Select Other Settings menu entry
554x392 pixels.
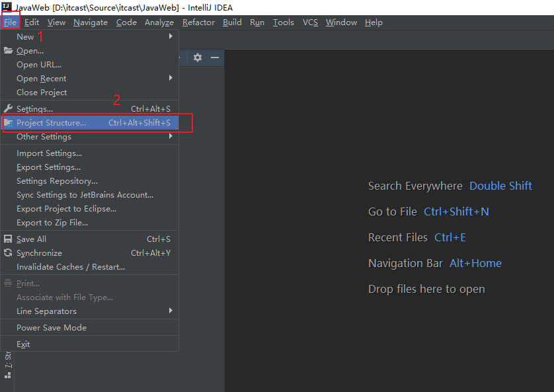click(x=90, y=136)
